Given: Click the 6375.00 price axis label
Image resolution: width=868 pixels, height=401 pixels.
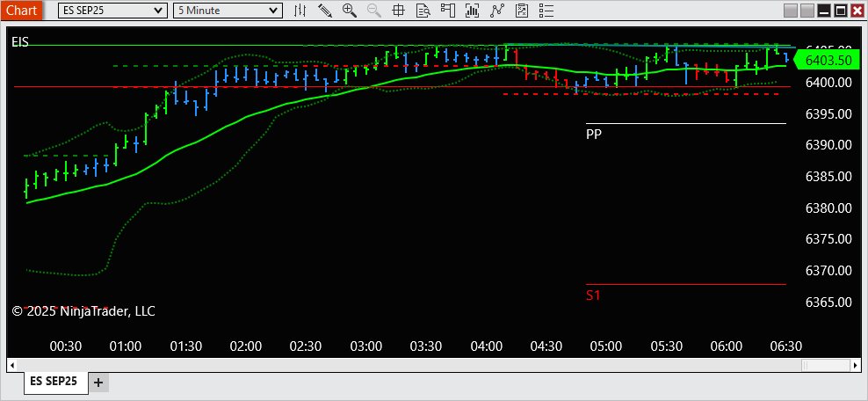Looking at the screenshot, I should [828, 239].
